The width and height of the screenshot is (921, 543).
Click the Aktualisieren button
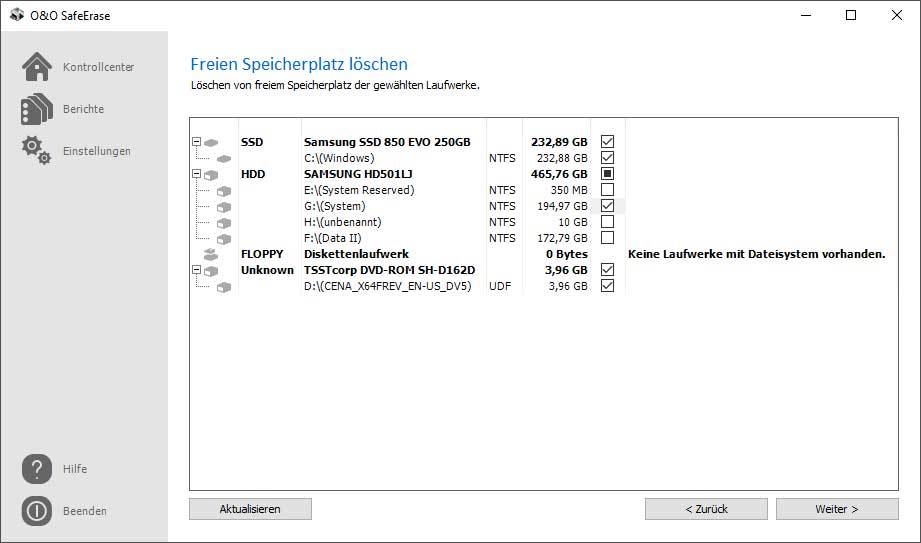coord(250,509)
